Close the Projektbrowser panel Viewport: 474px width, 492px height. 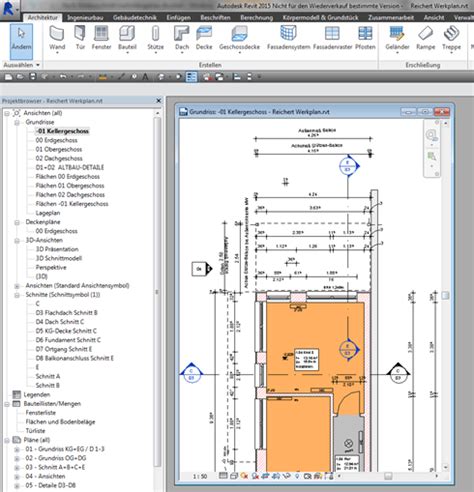tap(159, 101)
